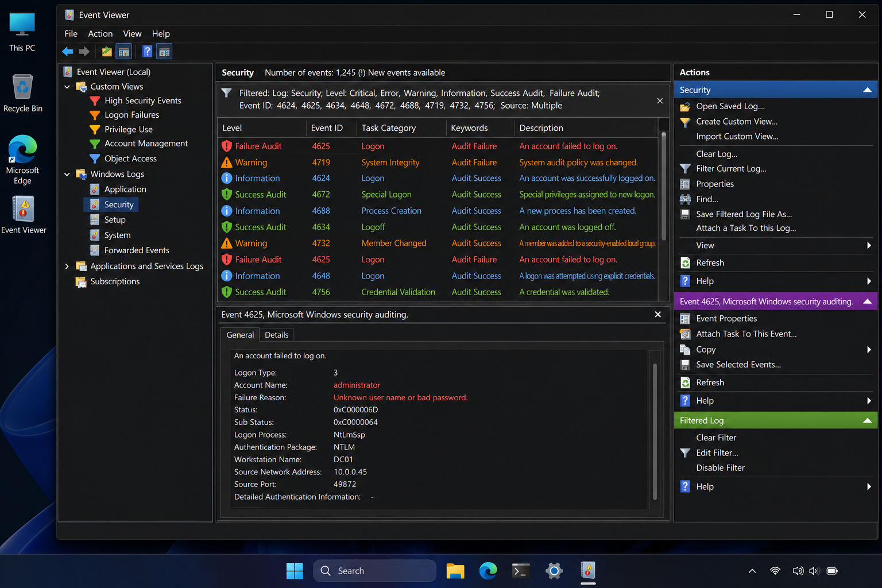Select event row with ID 4719

(x=438, y=163)
